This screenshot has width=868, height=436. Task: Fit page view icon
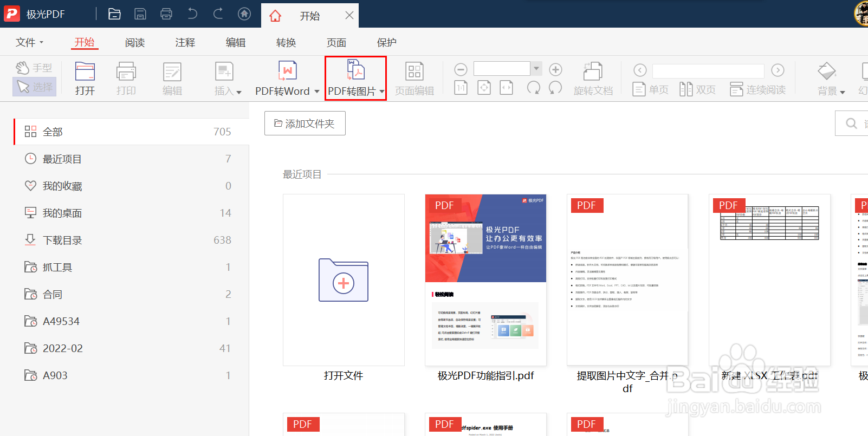tap(484, 88)
